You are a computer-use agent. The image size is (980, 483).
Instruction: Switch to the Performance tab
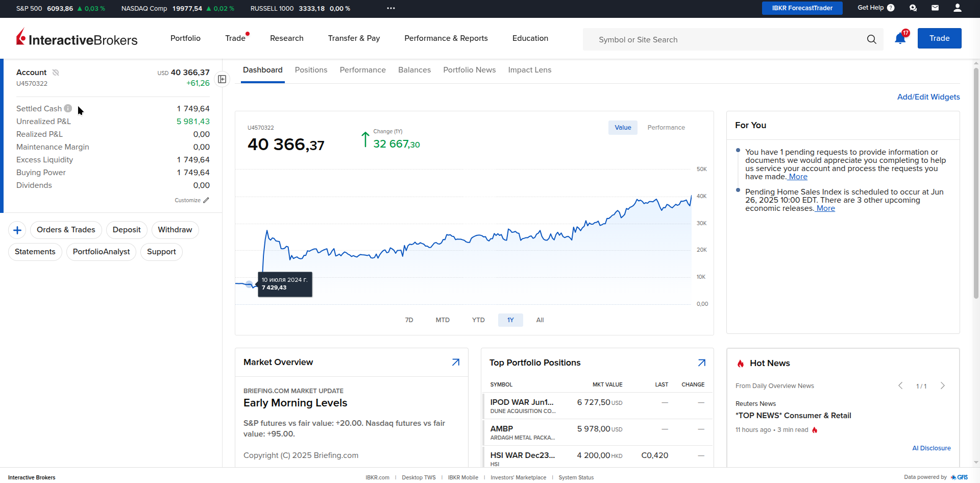coord(363,70)
